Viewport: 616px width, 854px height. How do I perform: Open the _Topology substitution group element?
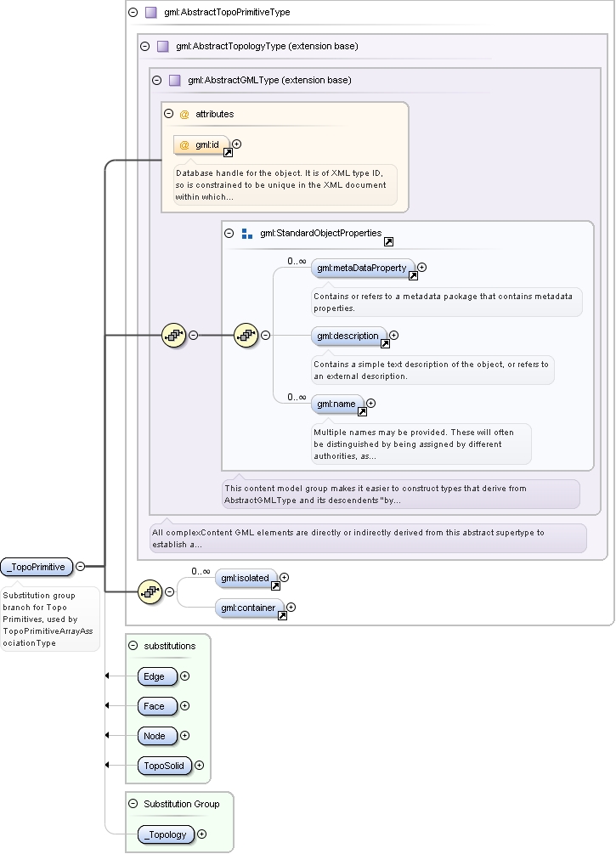pyautogui.click(x=167, y=834)
